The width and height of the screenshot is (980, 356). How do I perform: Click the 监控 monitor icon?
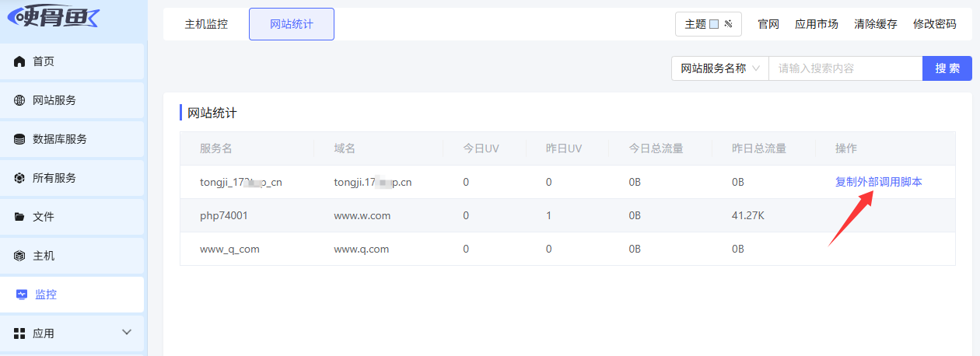[22, 295]
